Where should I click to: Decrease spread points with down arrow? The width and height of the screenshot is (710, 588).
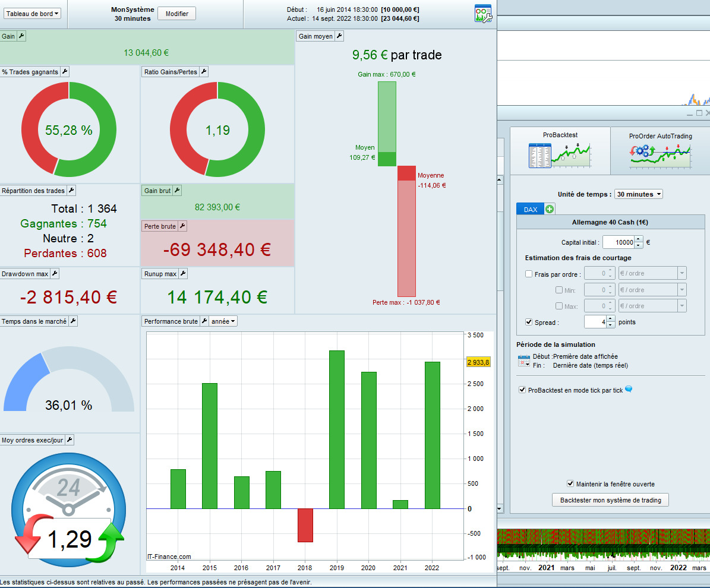(610, 325)
